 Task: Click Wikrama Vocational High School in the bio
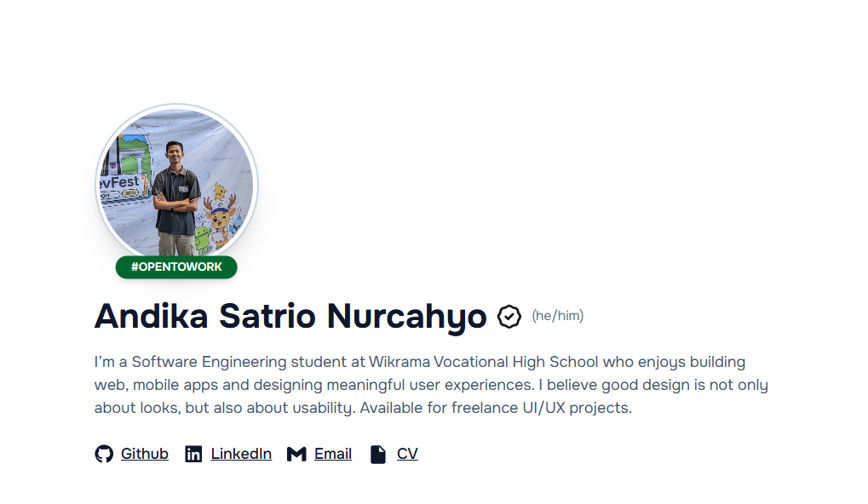pos(483,361)
